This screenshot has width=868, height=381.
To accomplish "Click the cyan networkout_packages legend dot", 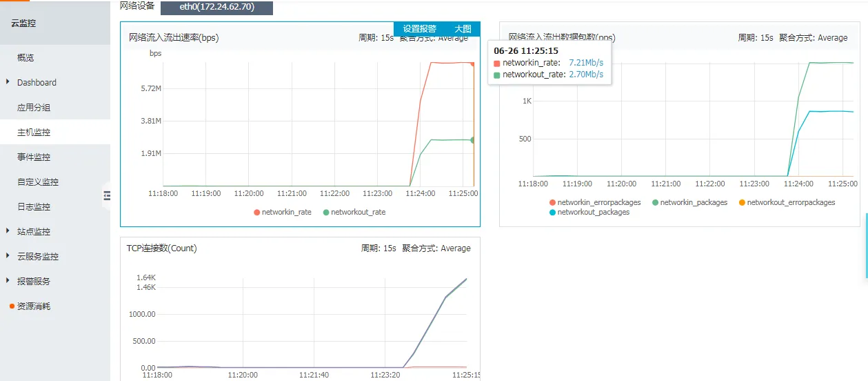I will click(x=552, y=212).
